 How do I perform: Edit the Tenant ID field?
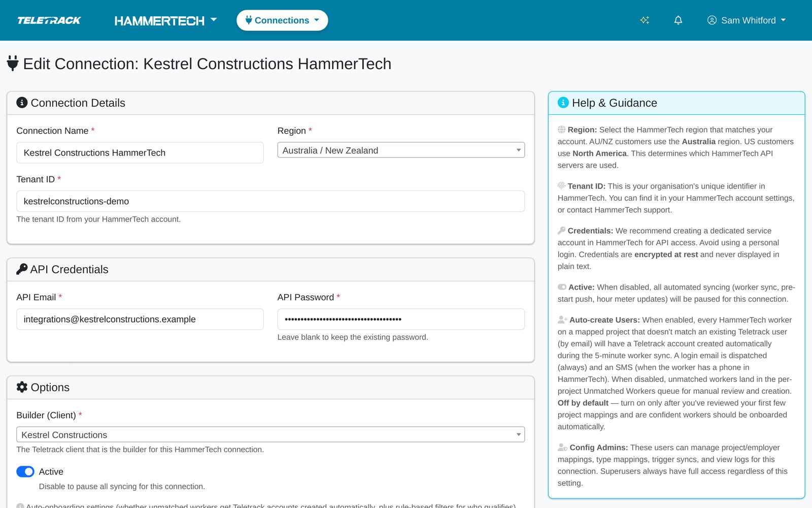click(x=270, y=201)
